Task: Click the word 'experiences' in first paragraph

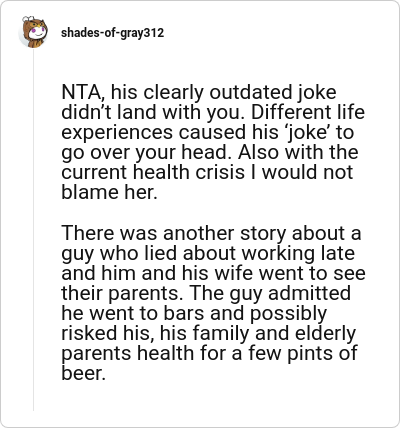Action: [x=117, y=133]
